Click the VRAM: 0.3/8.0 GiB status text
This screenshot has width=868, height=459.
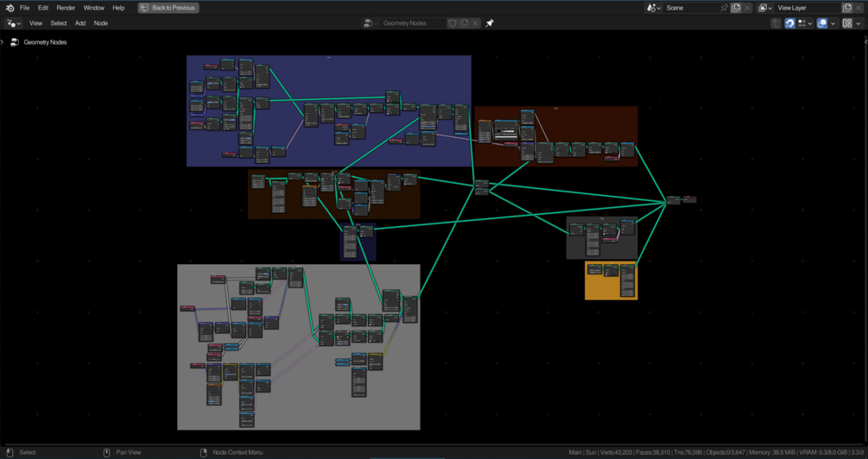(x=824, y=452)
